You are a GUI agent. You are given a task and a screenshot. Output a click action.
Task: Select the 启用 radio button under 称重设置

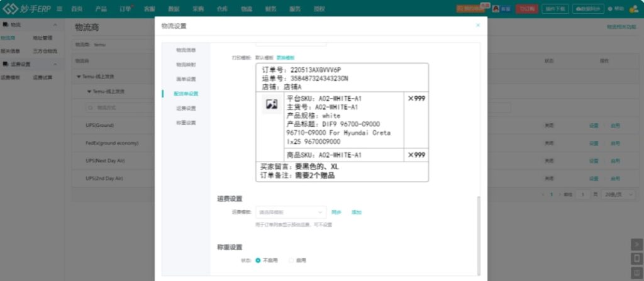pos(291,260)
